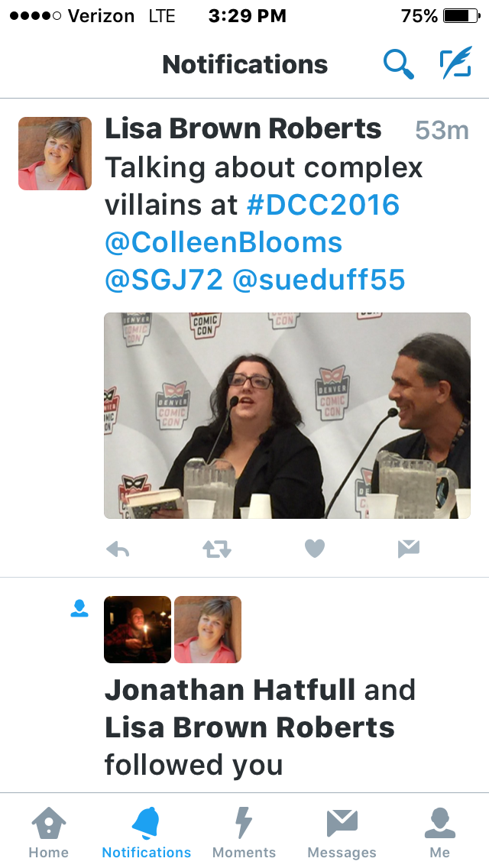Go to the Messages tab

342,832
